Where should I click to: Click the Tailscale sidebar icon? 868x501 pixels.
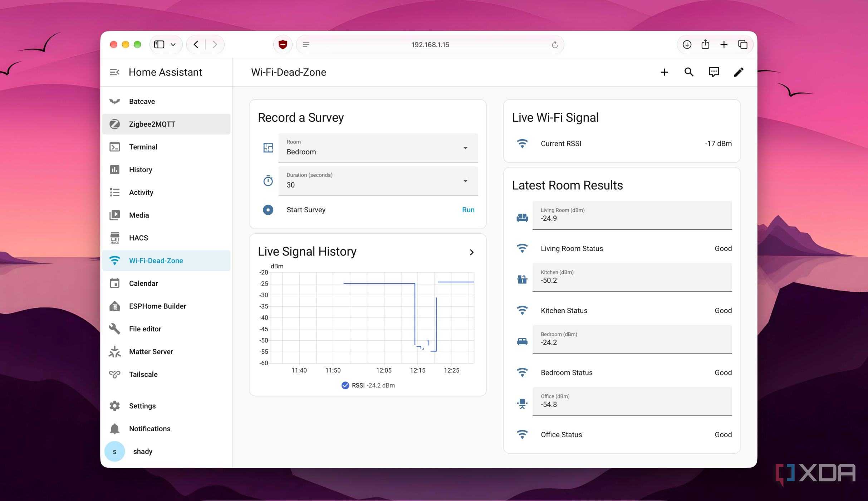point(114,374)
